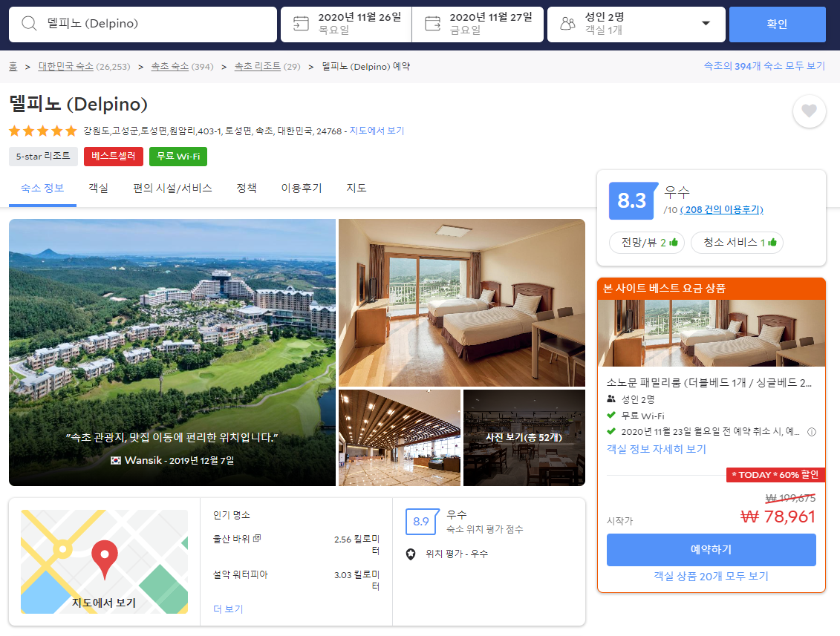Open check-out date 2020년 11월 27일
840x636 pixels.
pos(478,24)
